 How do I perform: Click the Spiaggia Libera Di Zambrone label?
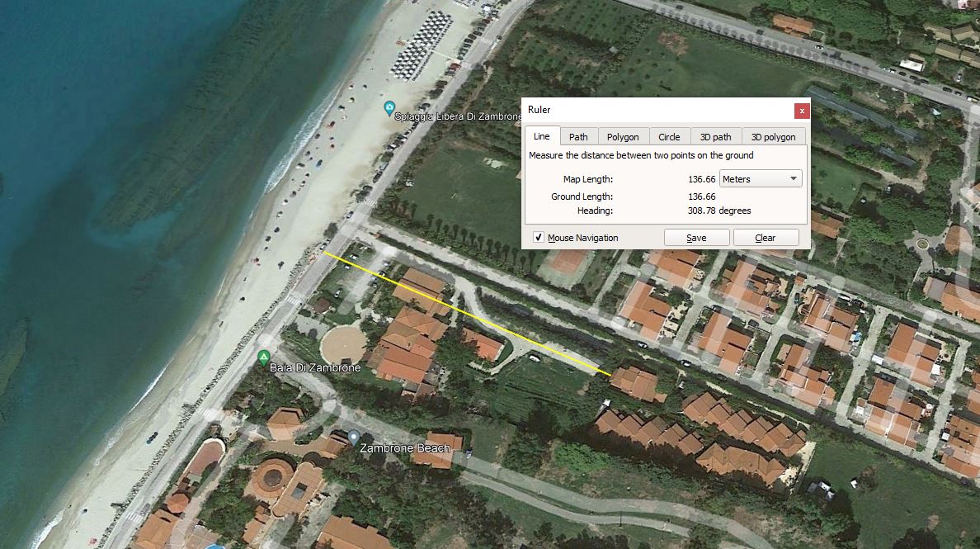tap(458, 117)
